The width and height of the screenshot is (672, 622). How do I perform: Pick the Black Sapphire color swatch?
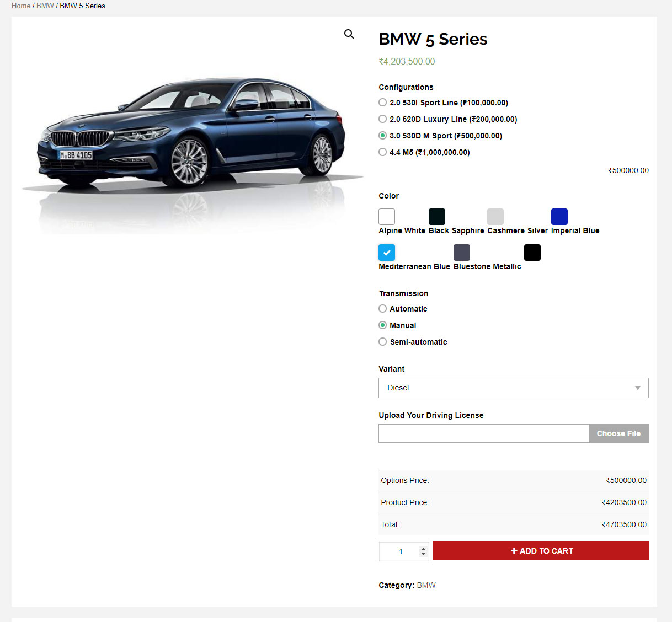click(x=437, y=217)
